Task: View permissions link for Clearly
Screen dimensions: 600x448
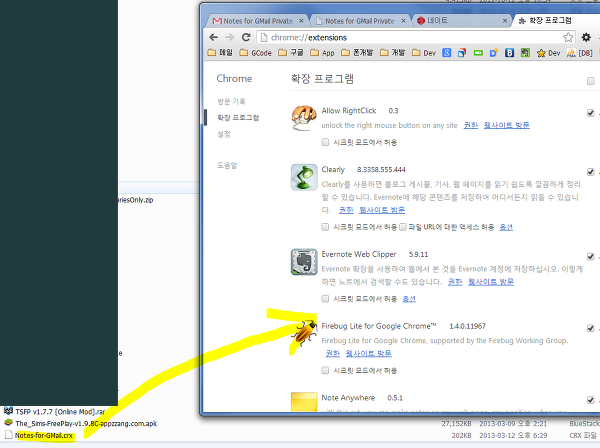Action: 346,210
